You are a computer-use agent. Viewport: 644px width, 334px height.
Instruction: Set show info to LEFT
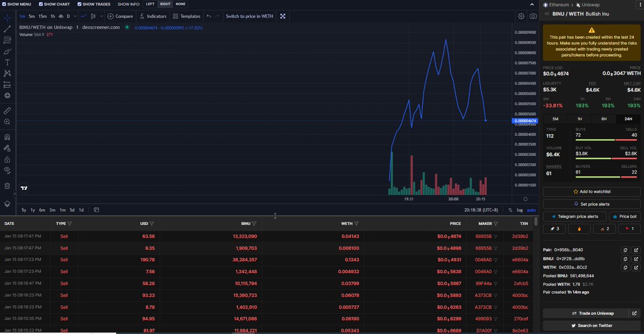coord(150,4)
